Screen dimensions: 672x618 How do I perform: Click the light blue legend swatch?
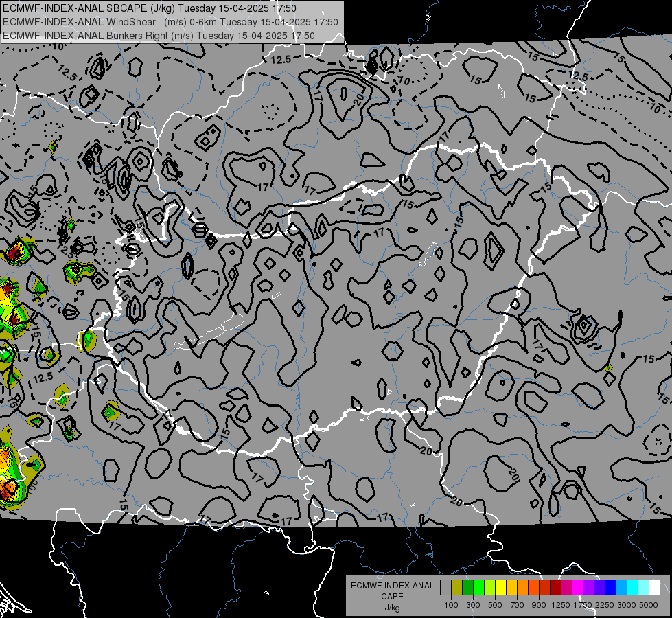point(622,588)
